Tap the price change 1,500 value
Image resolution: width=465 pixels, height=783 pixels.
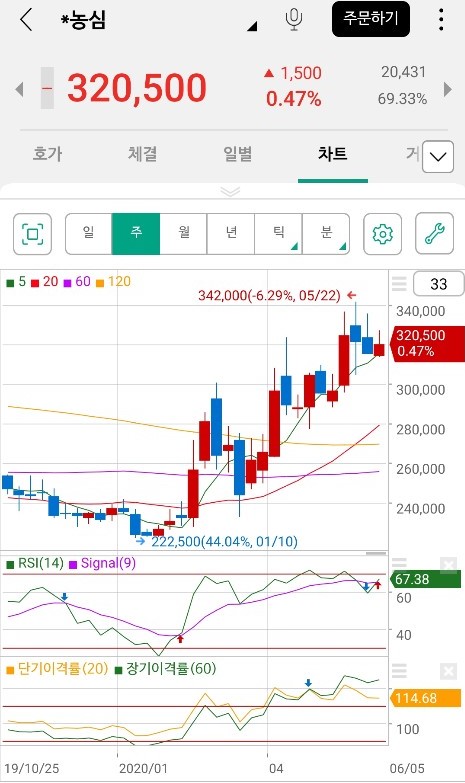click(x=301, y=73)
